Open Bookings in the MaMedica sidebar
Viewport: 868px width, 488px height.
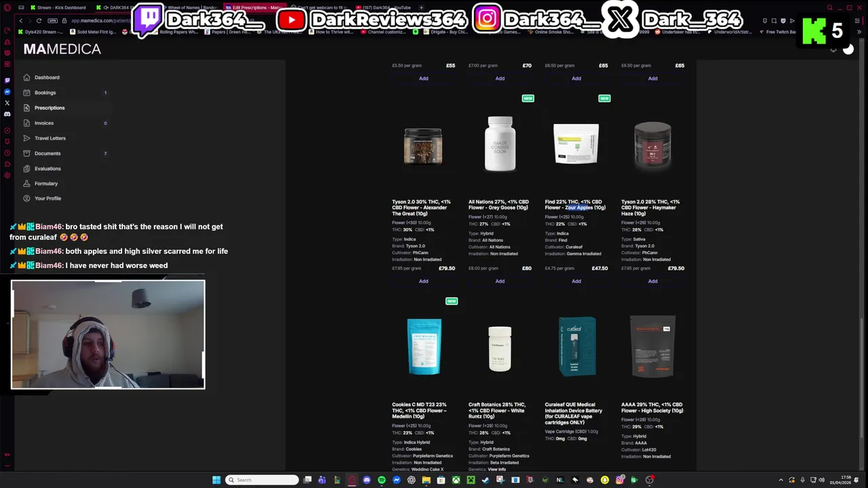[x=45, y=93]
